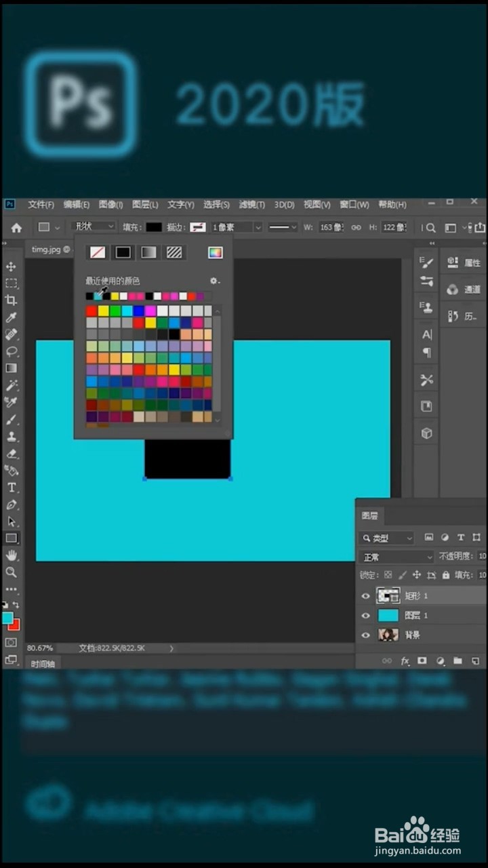Toggle lock position icon

(x=417, y=575)
